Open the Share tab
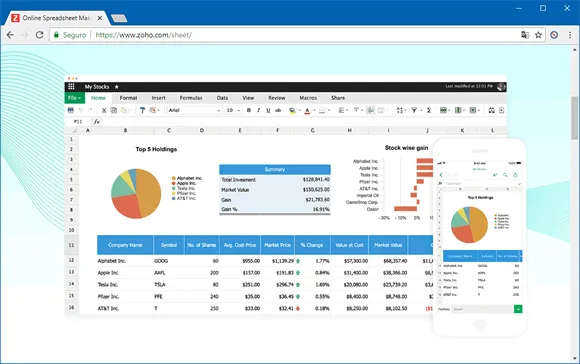 click(338, 98)
